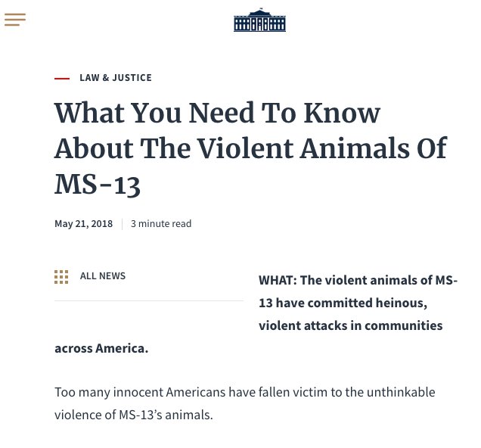The width and height of the screenshot is (481, 448).
Task: Click the separator between date and read time
Action: point(122,224)
